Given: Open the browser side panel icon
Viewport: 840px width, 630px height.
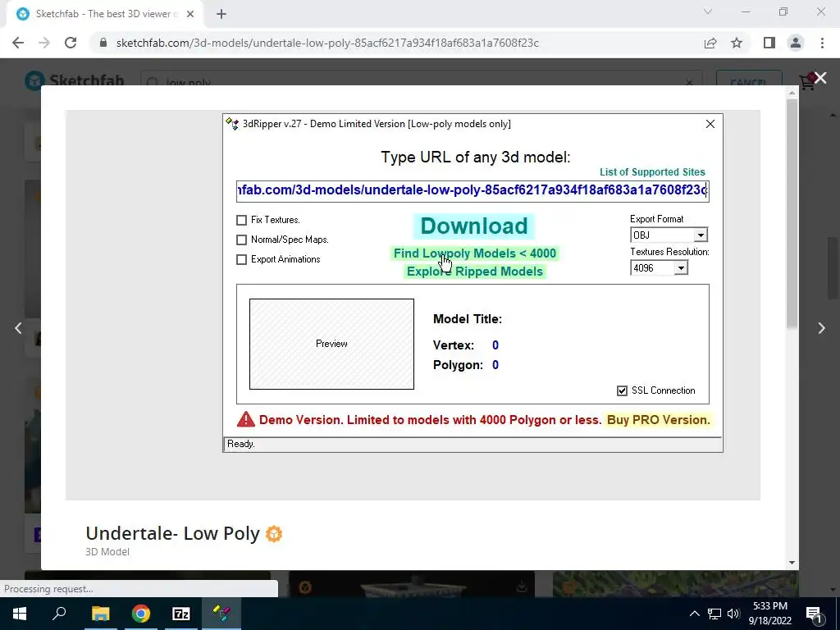Looking at the screenshot, I should point(769,43).
